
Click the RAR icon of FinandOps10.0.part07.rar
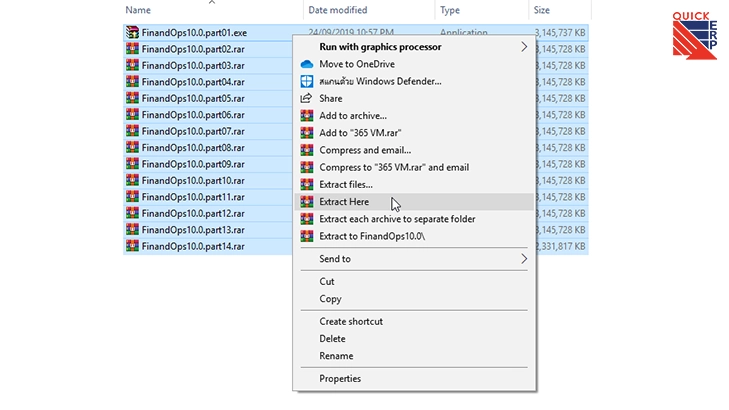click(x=133, y=131)
